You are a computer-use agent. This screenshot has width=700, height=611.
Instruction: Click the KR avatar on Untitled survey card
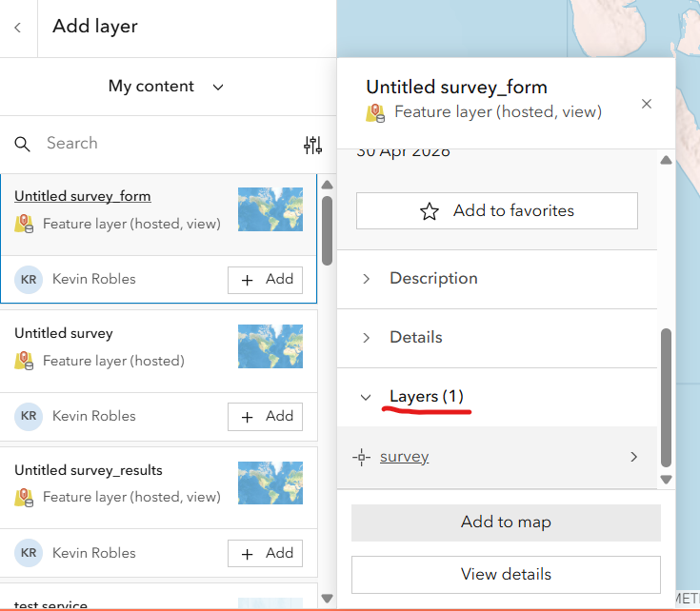tap(29, 417)
